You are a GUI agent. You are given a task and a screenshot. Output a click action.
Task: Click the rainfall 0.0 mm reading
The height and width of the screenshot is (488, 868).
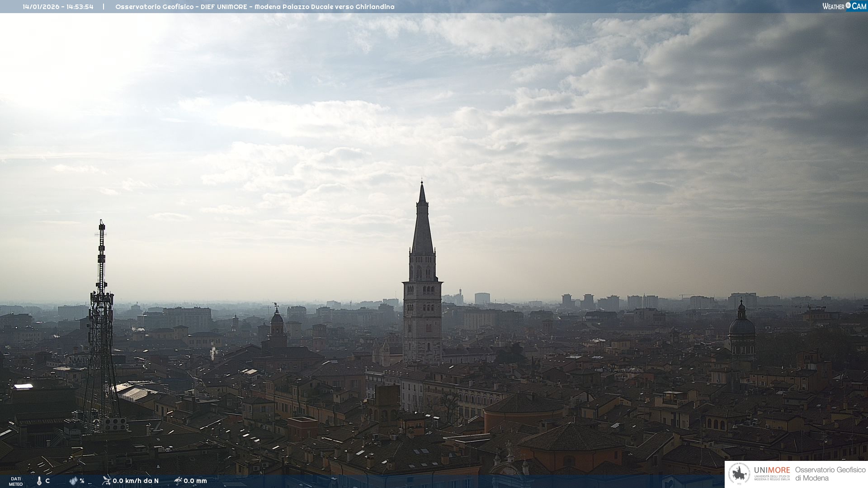point(195,481)
